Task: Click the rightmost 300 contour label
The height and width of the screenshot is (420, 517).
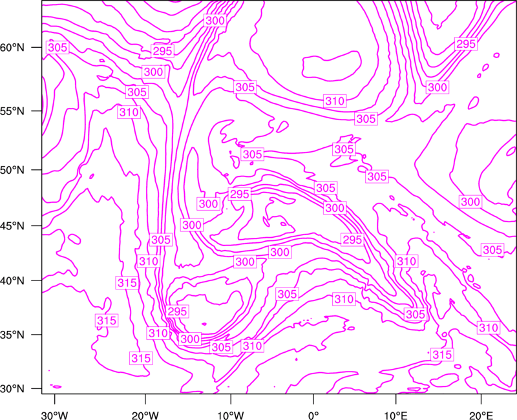Action: [x=470, y=202]
